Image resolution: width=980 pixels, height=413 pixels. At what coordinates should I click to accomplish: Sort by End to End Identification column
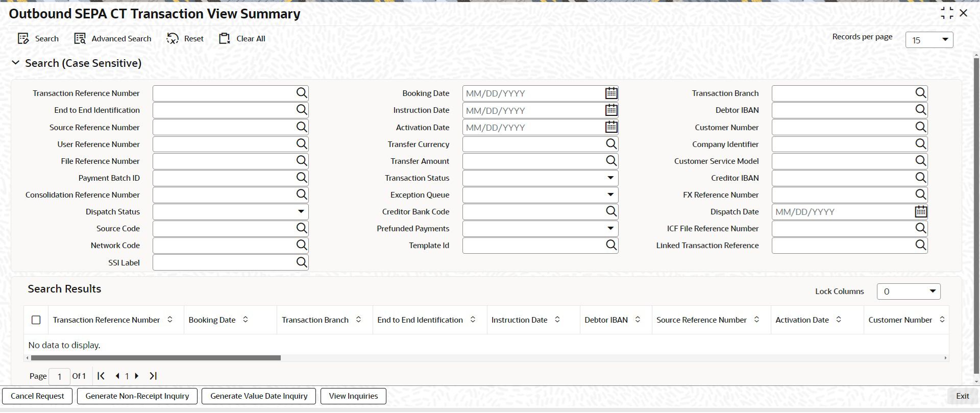pos(473,320)
